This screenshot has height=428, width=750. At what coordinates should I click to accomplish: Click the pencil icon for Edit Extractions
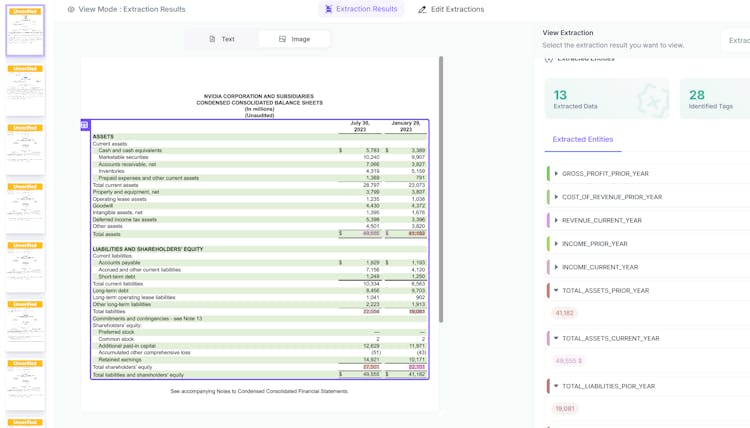(422, 10)
